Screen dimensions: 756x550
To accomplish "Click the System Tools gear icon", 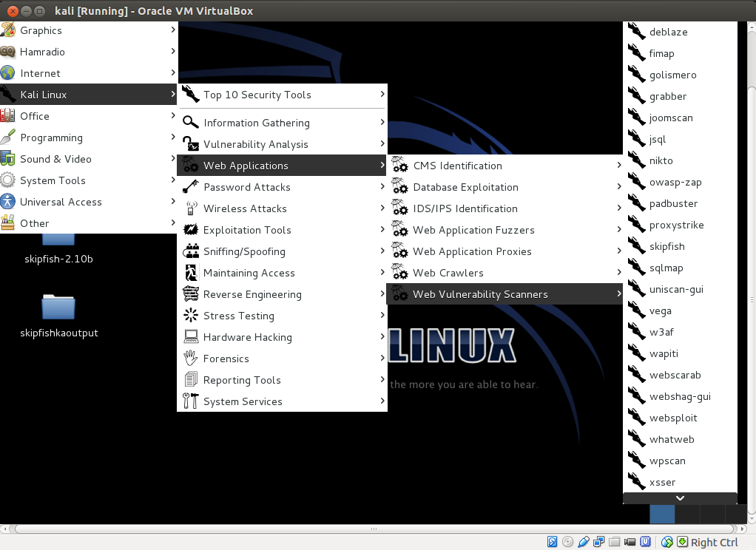I will pos(7,180).
